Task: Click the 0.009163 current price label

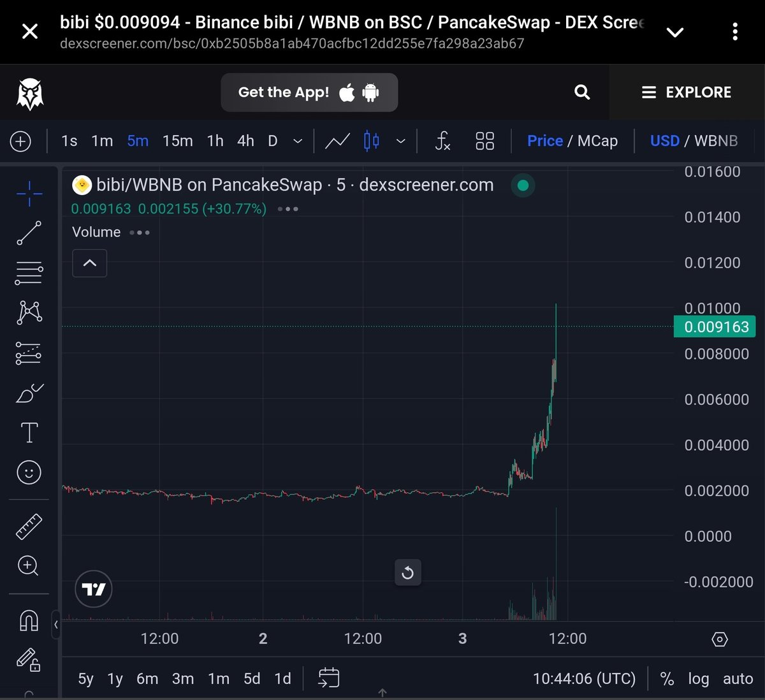Action: click(715, 327)
